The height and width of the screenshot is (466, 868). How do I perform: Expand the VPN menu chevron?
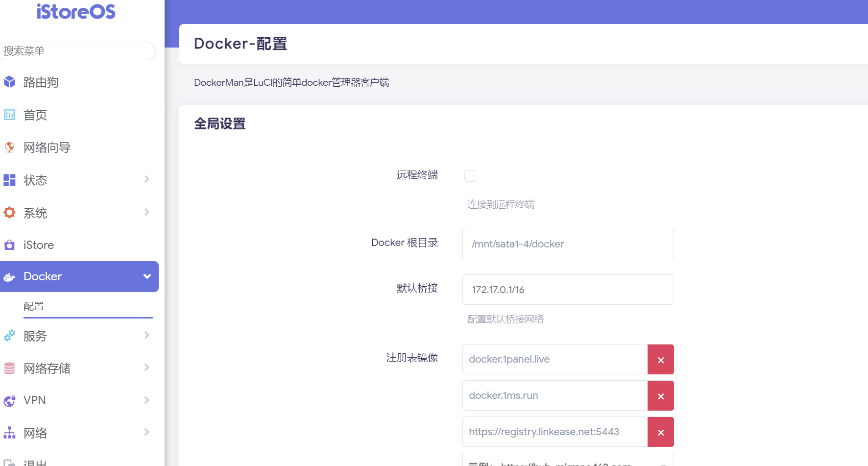(x=147, y=400)
